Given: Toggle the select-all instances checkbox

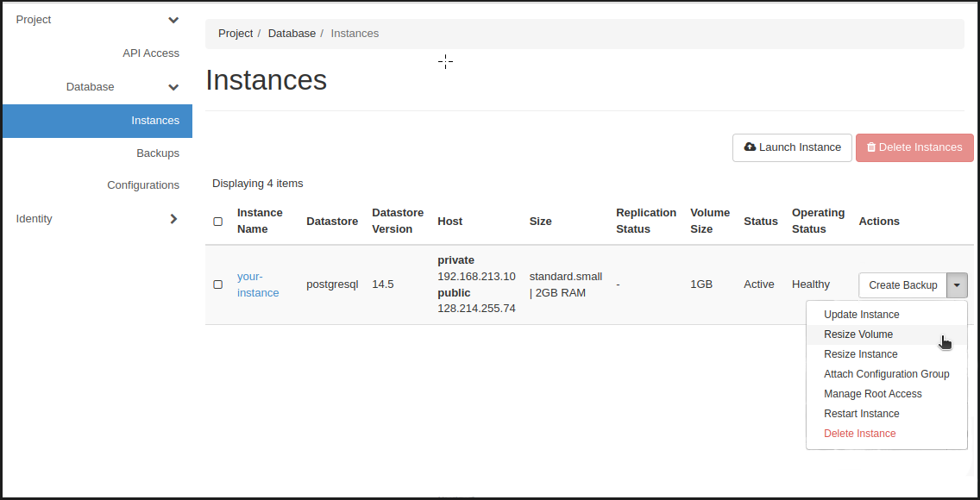Looking at the screenshot, I should pos(218,222).
